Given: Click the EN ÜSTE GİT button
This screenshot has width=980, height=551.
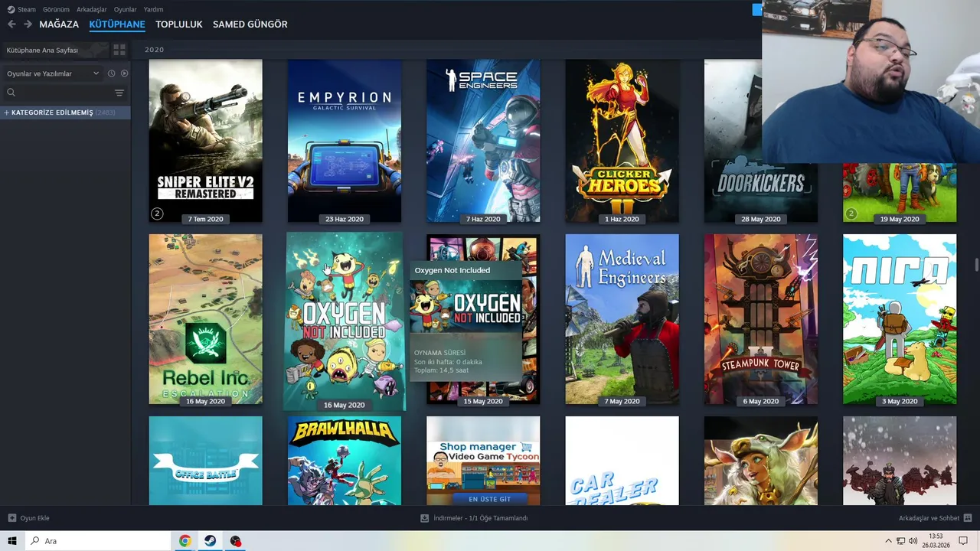Looking at the screenshot, I should (x=490, y=499).
